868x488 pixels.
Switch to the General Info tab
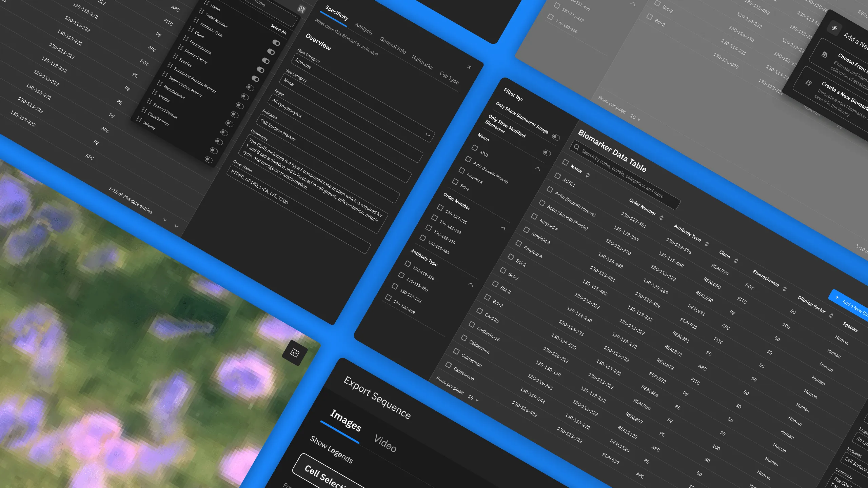(x=393, y=45)
